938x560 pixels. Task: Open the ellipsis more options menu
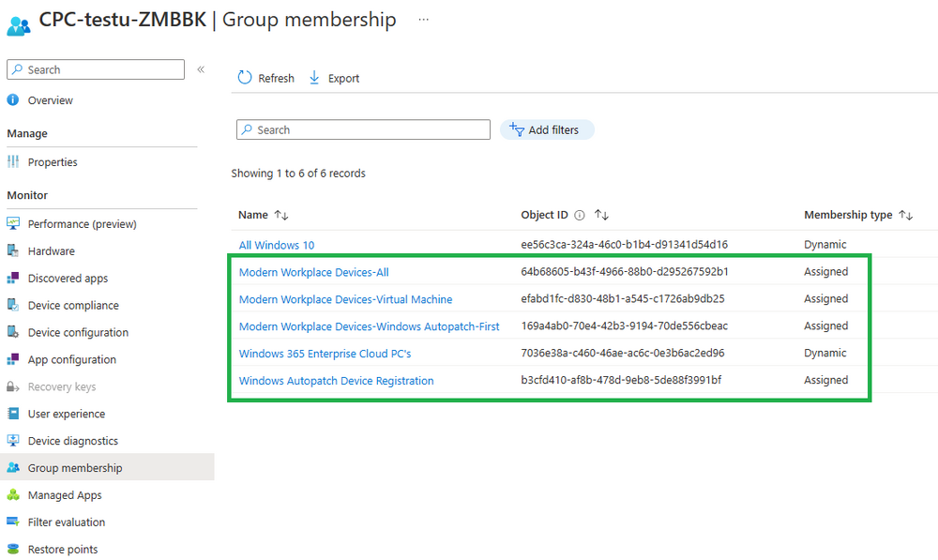coord(424,19)
